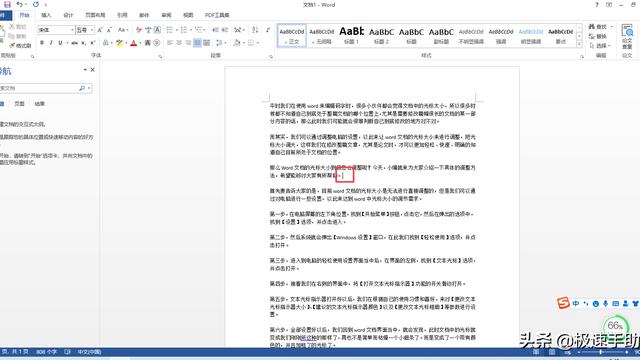640x360 pixels.
Task: Apply the 标题 2 style
Action: click(x=381, y=36)
